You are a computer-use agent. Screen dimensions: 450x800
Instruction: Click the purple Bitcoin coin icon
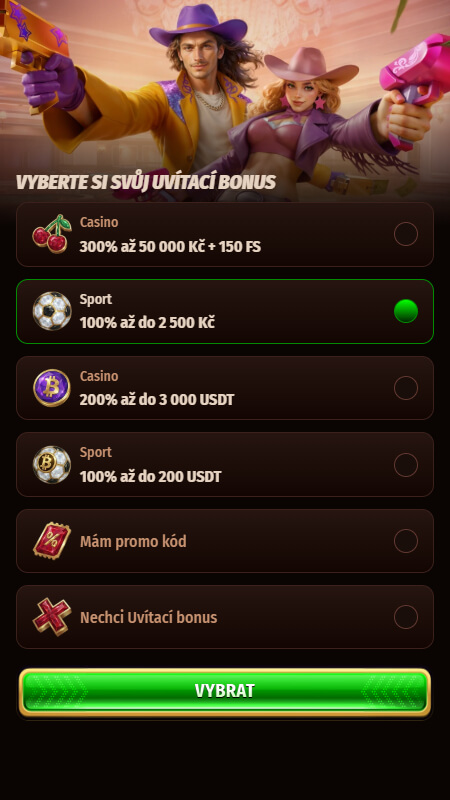pyautogui.click(x=52, y=388)
